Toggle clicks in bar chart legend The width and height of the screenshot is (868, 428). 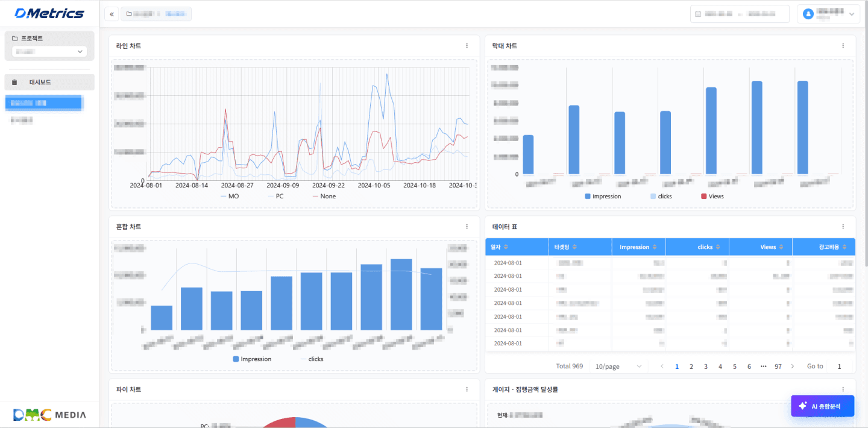[x=661, y=197]
